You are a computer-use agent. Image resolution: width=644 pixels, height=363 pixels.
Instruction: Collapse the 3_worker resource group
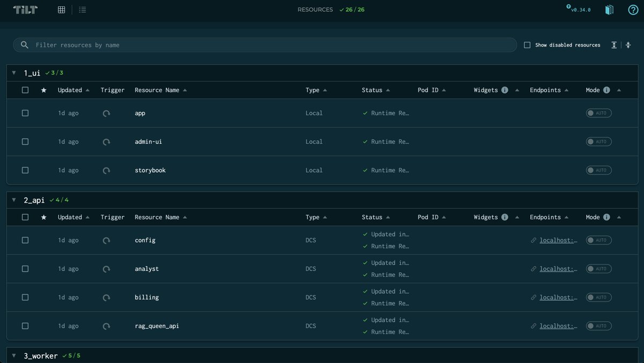coord(14,355)
